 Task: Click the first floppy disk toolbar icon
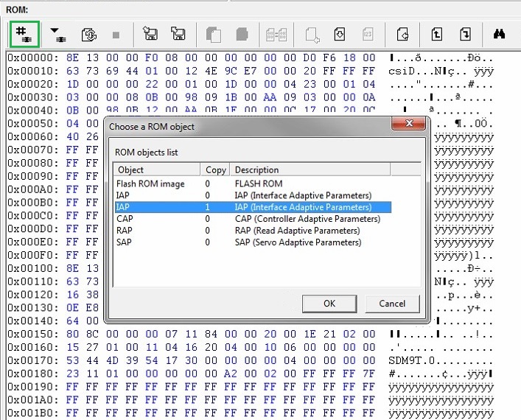coord(150,34)
